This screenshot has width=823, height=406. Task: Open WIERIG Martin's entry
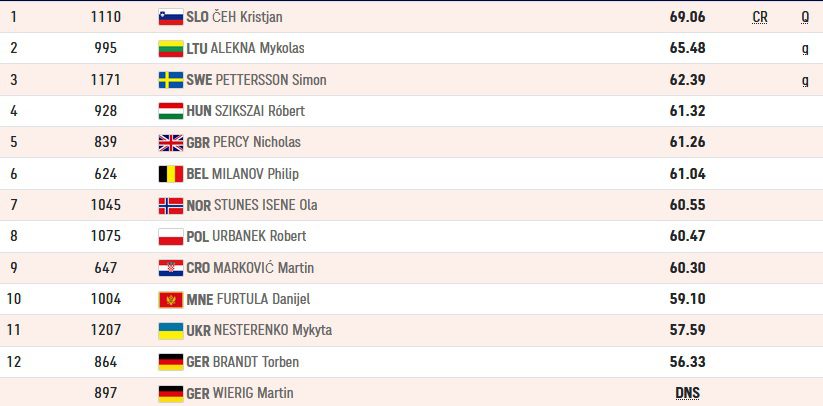[x=253, y=393]
